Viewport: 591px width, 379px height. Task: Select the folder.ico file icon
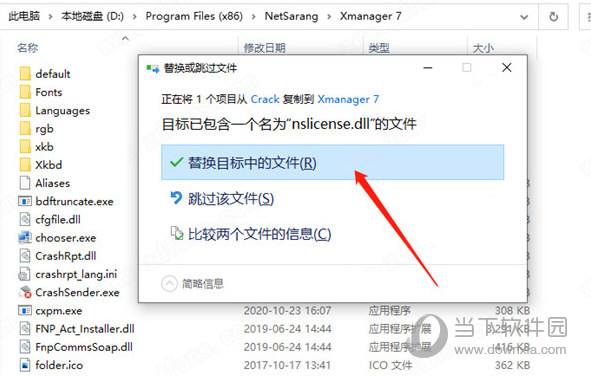[25, 365]
